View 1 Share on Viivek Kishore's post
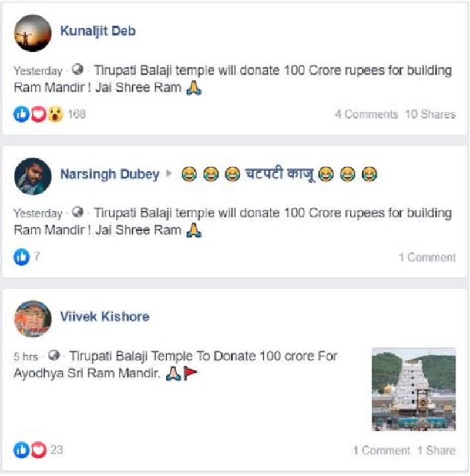470x476 pixels. click(437, 451)
